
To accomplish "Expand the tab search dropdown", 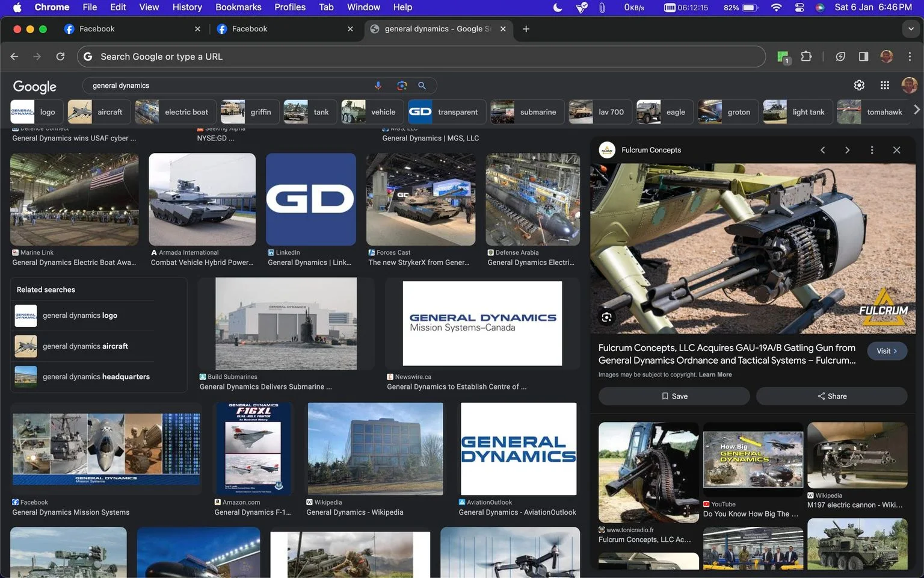I will 911,29.
